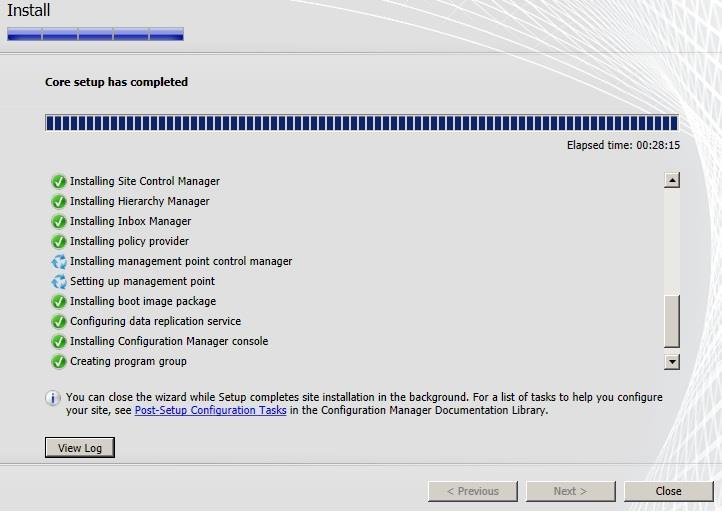Click the main installation progress bar

(x=362, y=123)
